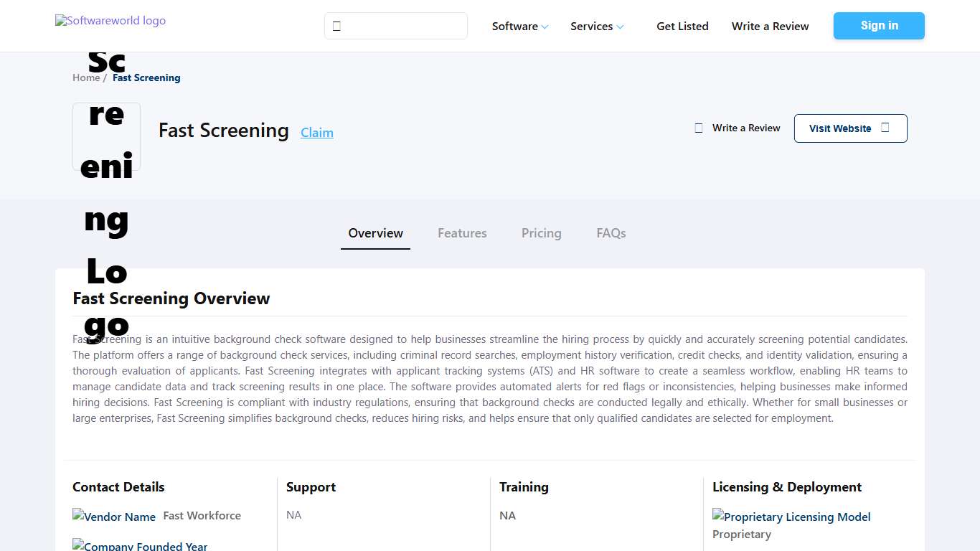Select the Overview tab
The width and height of the screenshot is (980, 551).
375,233
